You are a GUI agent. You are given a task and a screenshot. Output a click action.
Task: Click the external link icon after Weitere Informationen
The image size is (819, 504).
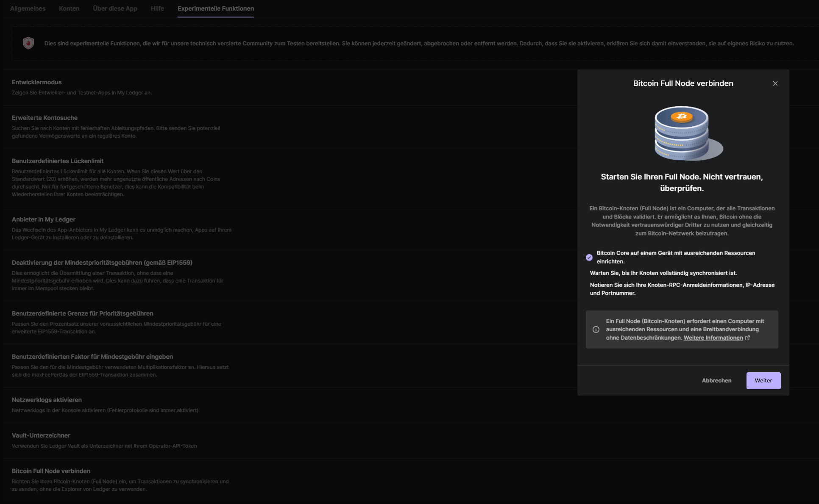tap(747, 338)
